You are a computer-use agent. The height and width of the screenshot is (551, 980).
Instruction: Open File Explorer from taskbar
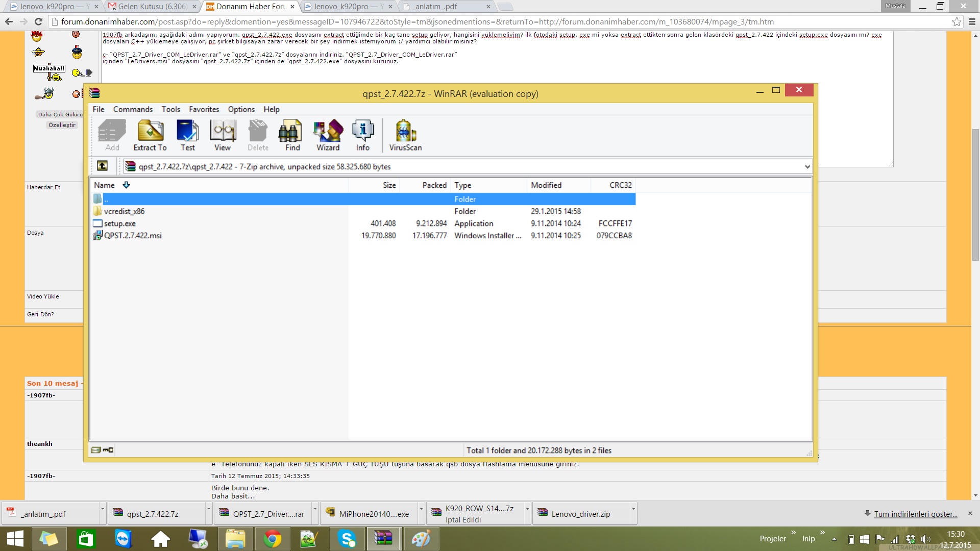[235, 539]
